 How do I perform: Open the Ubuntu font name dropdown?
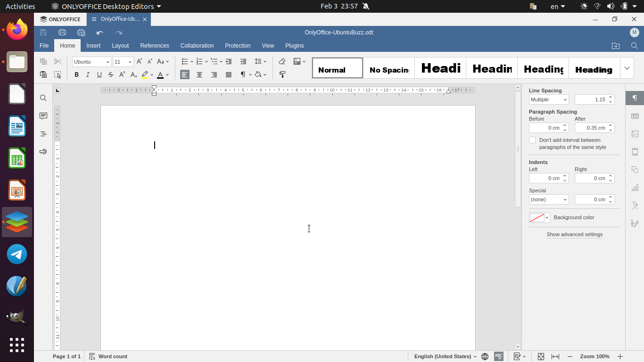[107, 62]
